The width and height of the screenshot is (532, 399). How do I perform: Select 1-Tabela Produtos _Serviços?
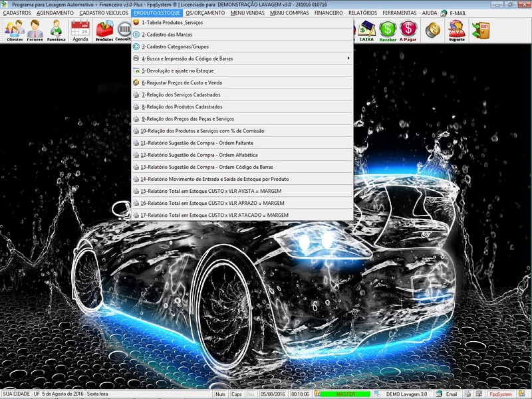(x=242, y=23)
